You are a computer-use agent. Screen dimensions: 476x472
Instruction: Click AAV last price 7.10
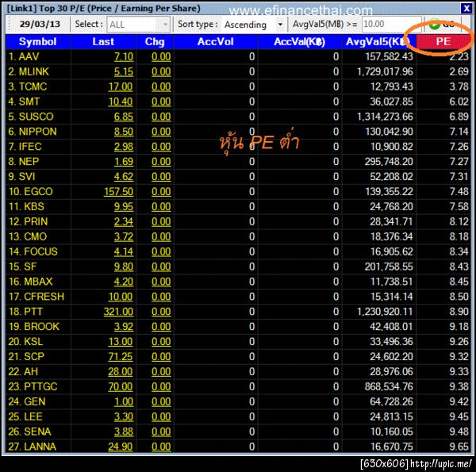coord(124,57)
